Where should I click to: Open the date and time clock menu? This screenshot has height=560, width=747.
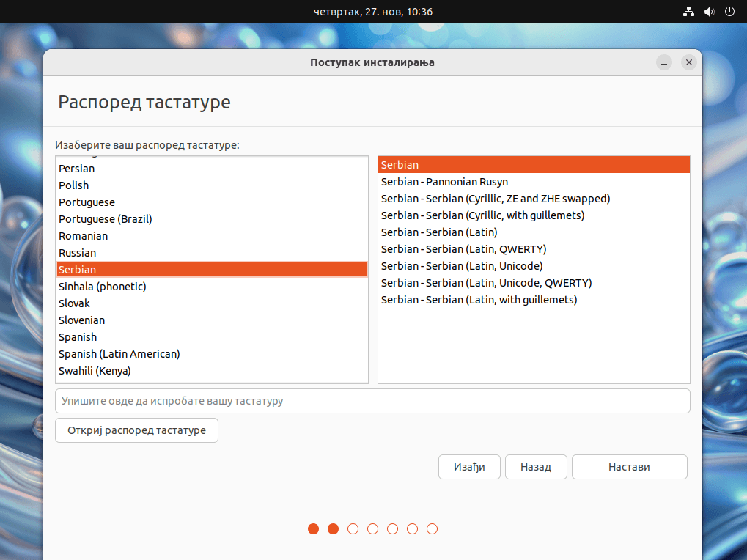coord(373,12)
